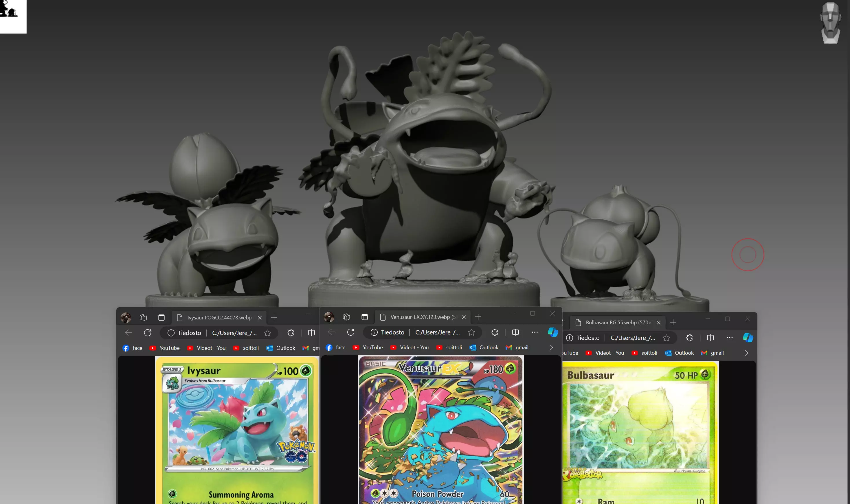Click the Ivysaur card image
850x504 pixels.
tap(237, 430)
